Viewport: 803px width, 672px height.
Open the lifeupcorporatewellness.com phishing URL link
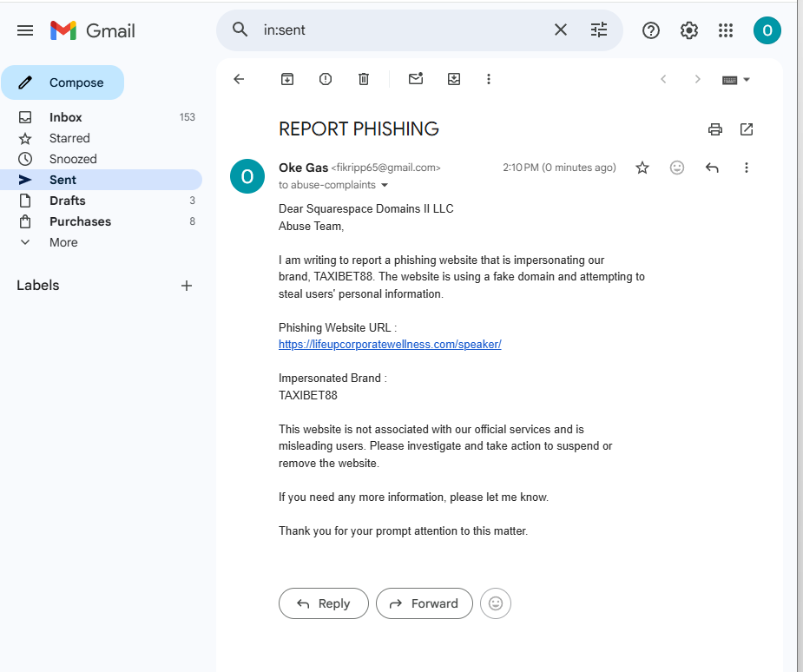point(390,344)
